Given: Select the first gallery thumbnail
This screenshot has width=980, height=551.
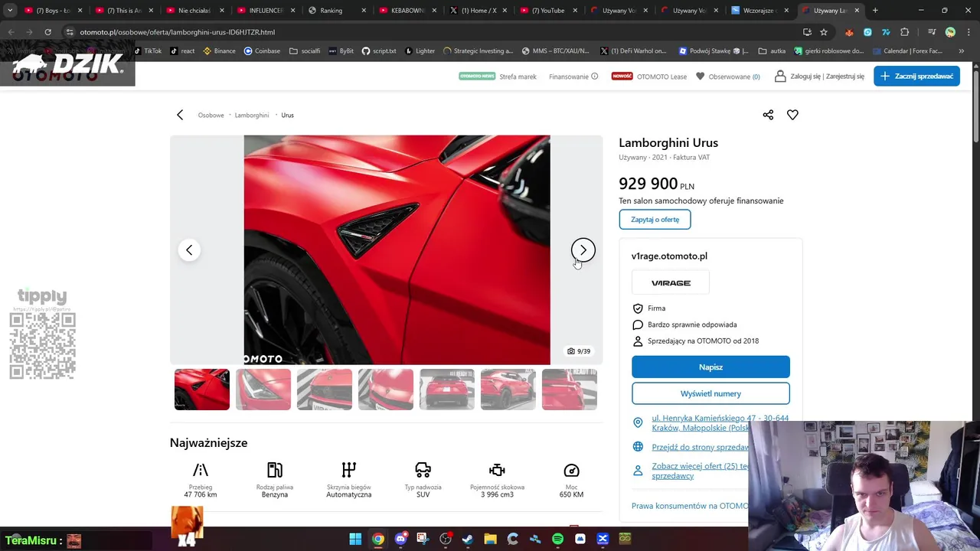Looking at the screenshot, I should [202, 390].
